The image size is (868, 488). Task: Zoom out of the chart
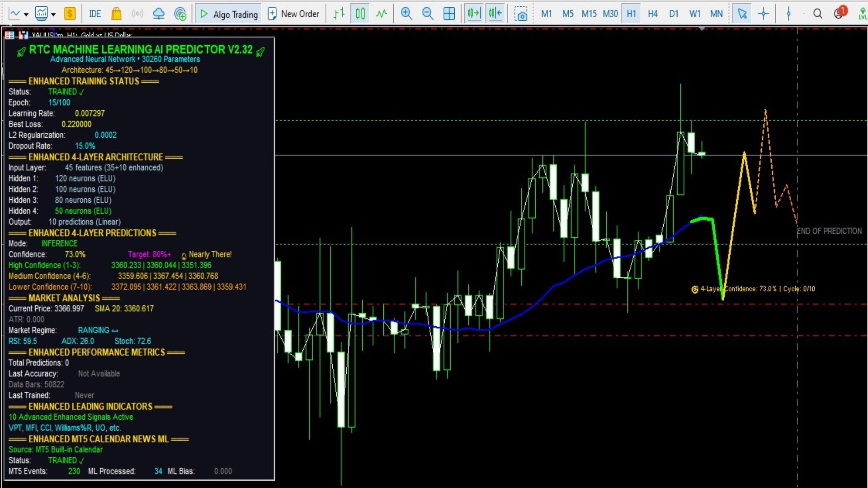click(428, 14)
